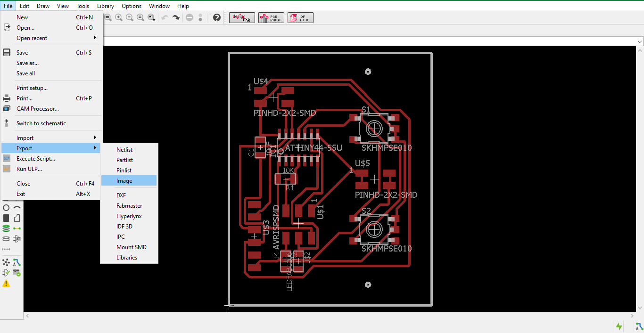Image resolution: width=644 pixels, height=333 pixels.
Task: Click the Go traffic-light icon
Action: coord(200,17)
